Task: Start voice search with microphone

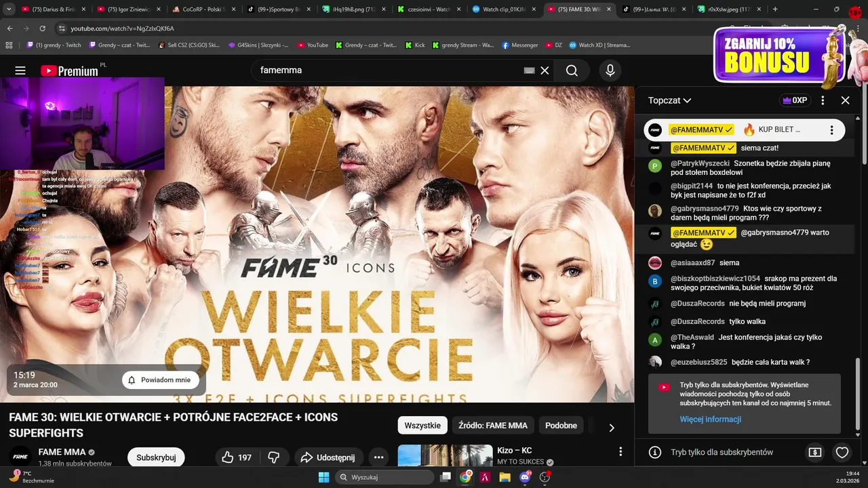Action: pyautogui.click(x=610, y=70)
